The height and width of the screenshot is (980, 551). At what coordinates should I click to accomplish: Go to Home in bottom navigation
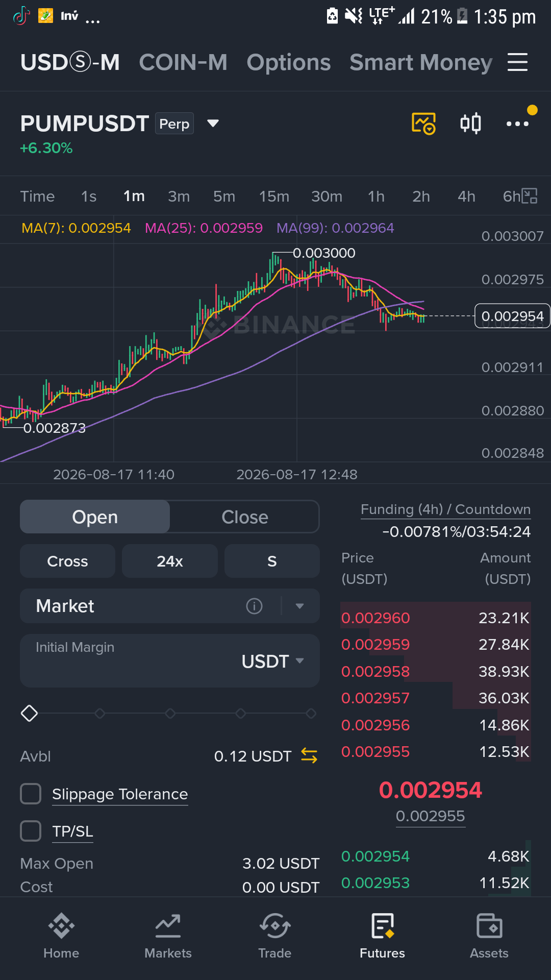coord(61,936)
